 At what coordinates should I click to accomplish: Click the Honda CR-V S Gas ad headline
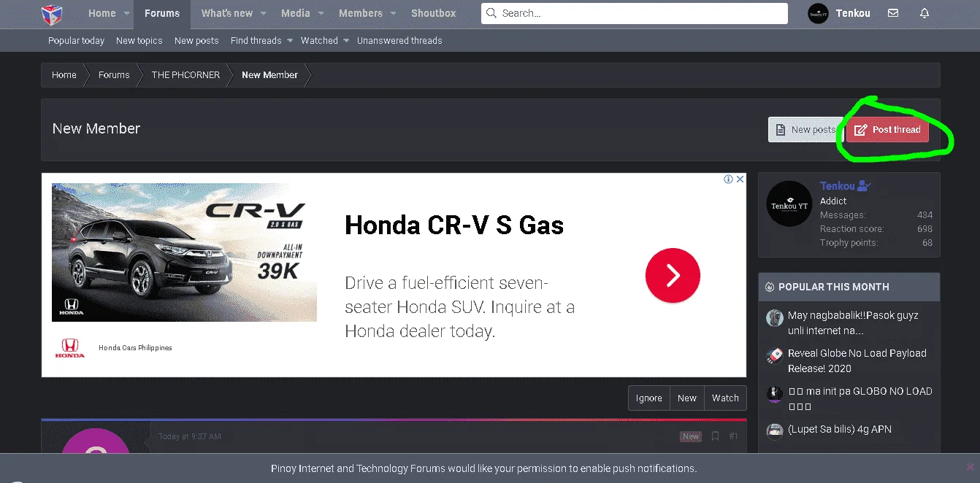(454, 225)
